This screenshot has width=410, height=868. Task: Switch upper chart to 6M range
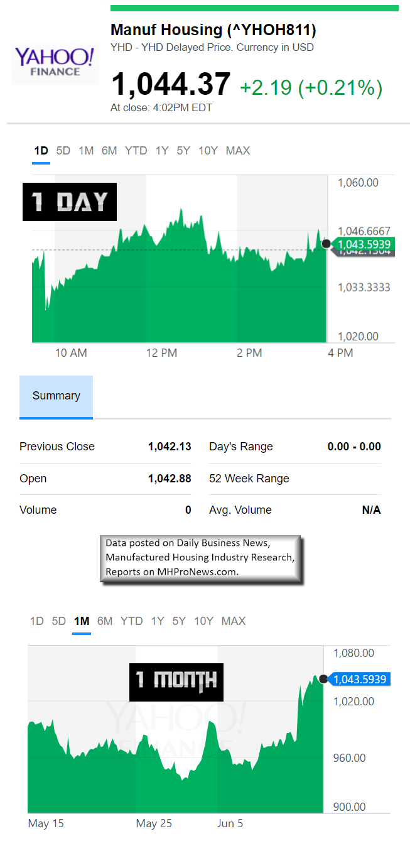tap(109, 151)
